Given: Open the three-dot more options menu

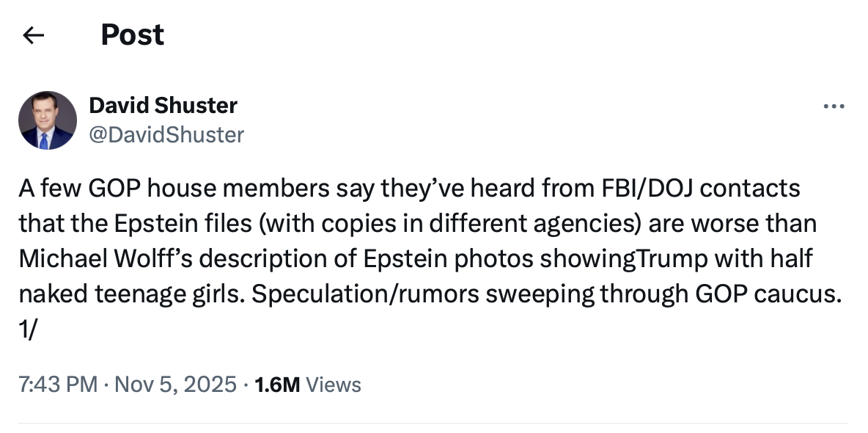Looking at the screenshot, I should point(834,107).
